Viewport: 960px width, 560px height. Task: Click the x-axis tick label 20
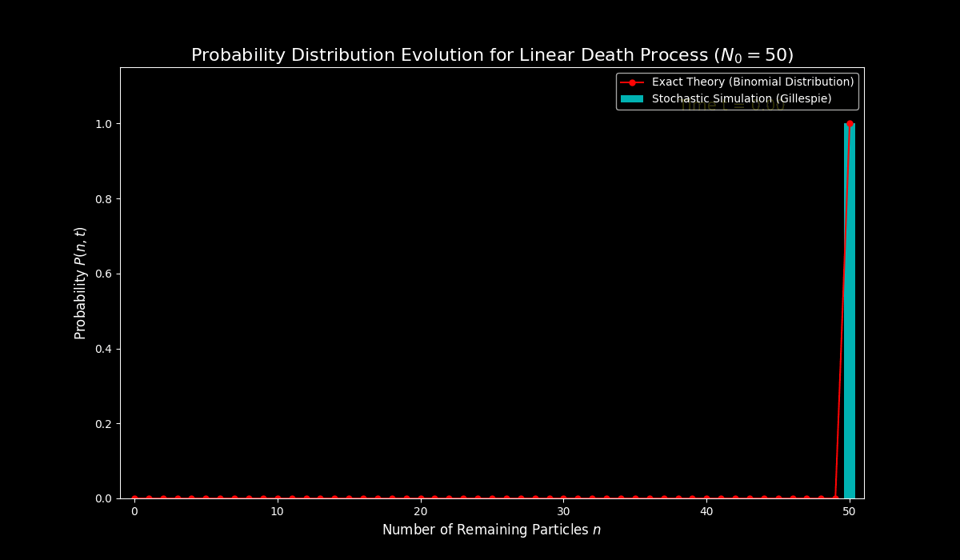420,512
